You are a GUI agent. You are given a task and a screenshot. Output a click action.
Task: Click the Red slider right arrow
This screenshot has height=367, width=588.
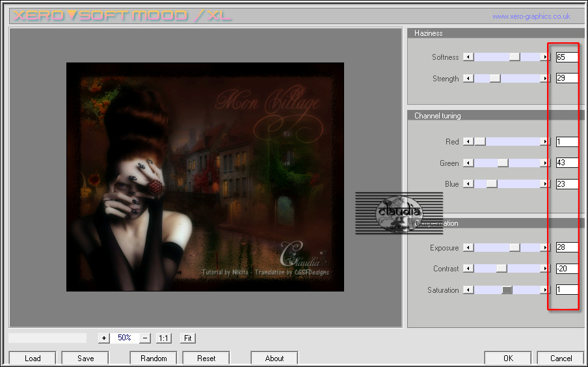(x=544, y=141)
